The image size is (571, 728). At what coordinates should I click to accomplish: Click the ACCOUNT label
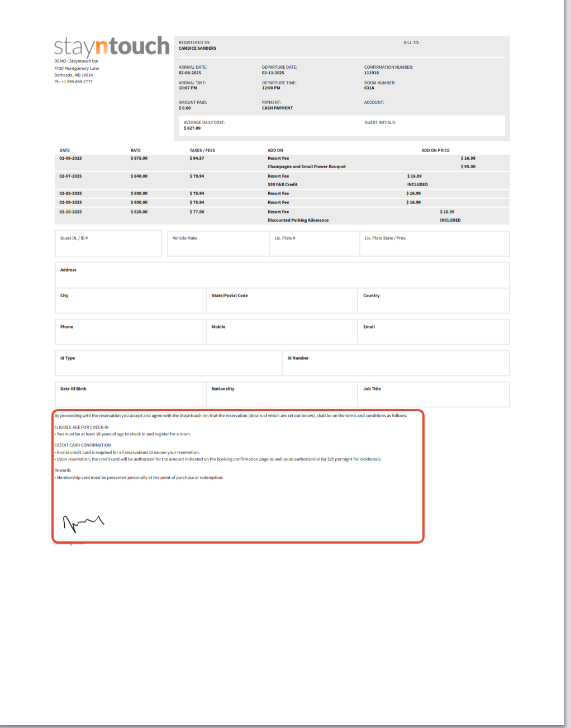tap(374, 102)
